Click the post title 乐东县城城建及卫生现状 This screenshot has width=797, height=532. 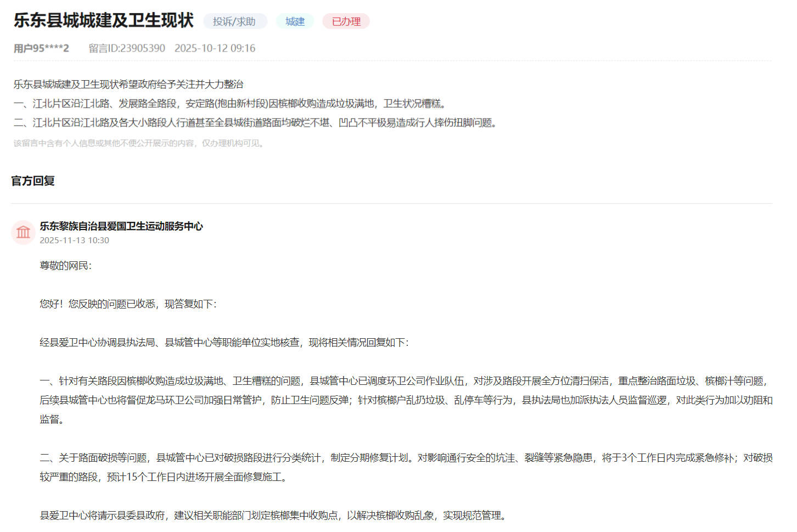(x=103, y=20)
